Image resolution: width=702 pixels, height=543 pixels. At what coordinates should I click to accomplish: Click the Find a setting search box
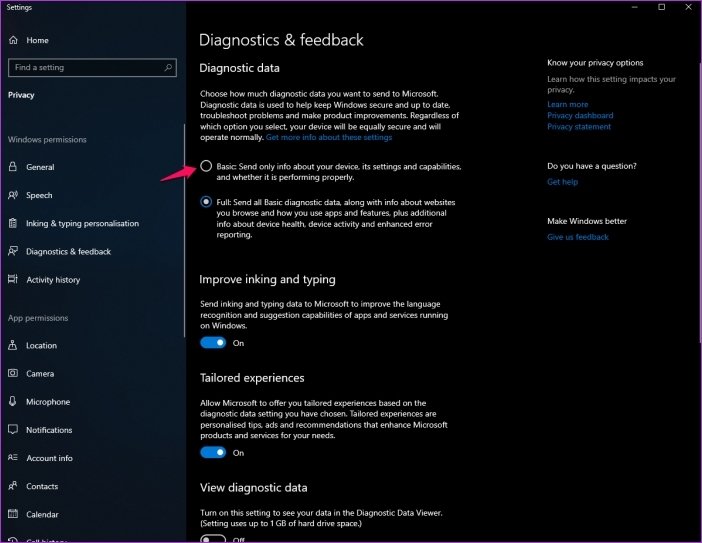click(x=92, y=68)
